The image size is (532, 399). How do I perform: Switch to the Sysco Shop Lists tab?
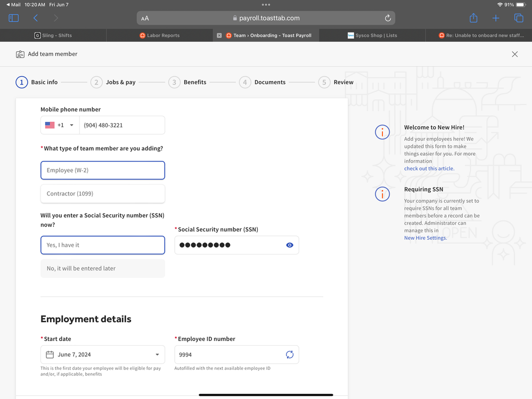coord(373,36)
